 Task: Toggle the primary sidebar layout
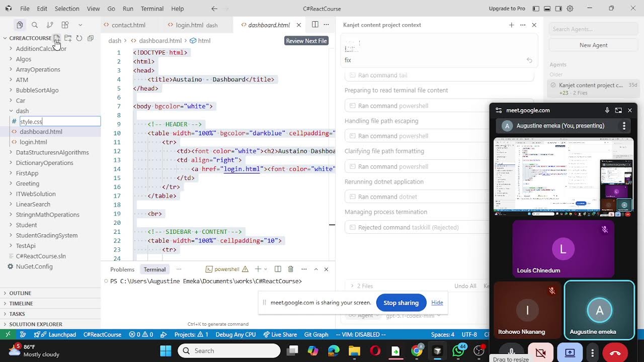(536, 9)
